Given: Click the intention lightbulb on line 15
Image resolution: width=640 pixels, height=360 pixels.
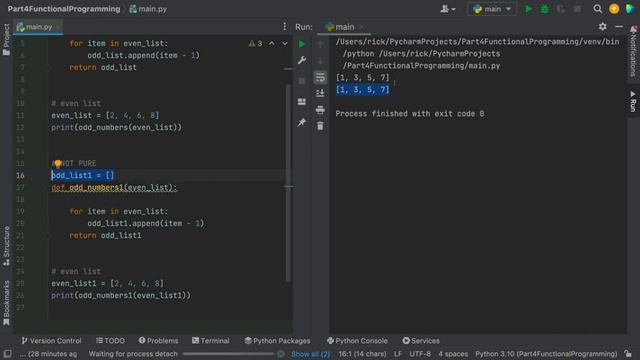Looking at the screenshot, I should click(58, 163).
